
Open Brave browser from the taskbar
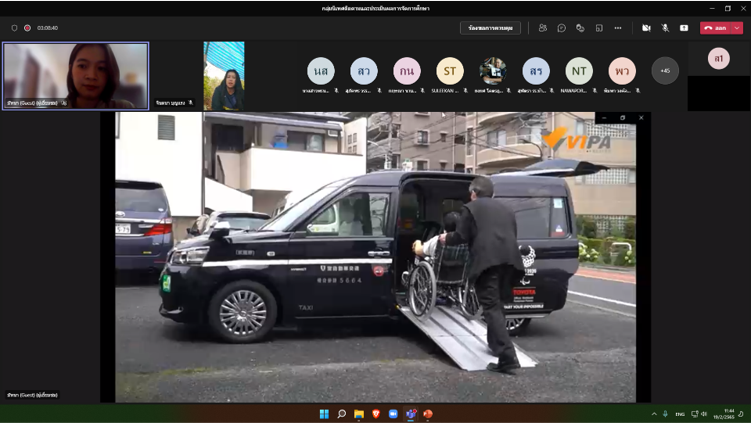tap(376, 414)
